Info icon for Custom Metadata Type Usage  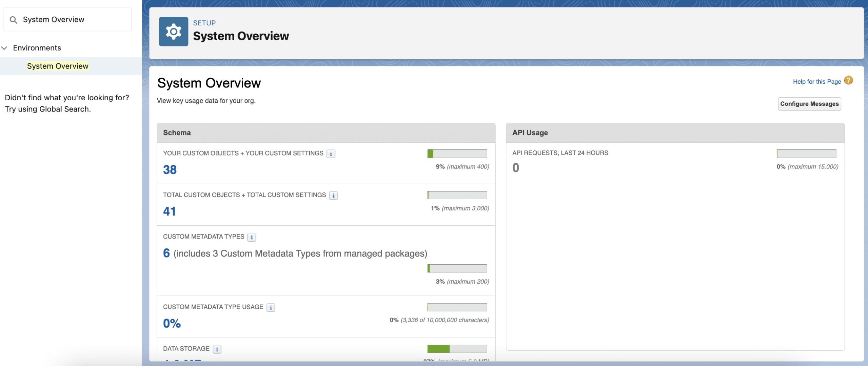coord(271,308)
